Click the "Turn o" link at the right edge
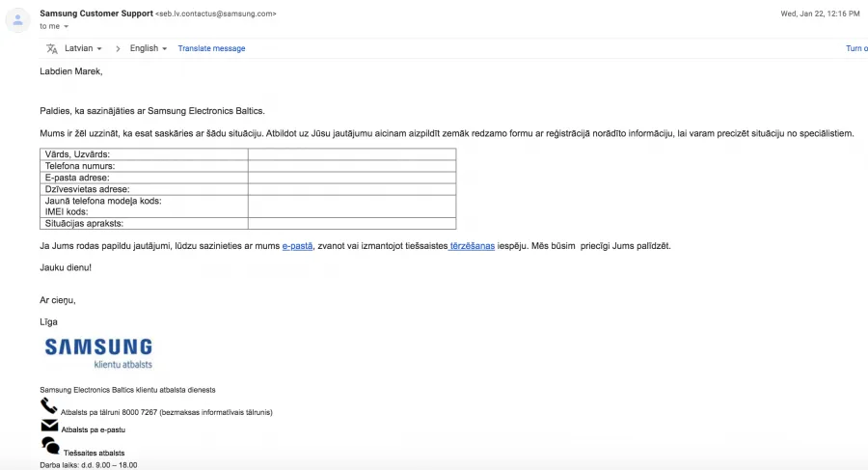The image size is (868, 470). [856, 48]
